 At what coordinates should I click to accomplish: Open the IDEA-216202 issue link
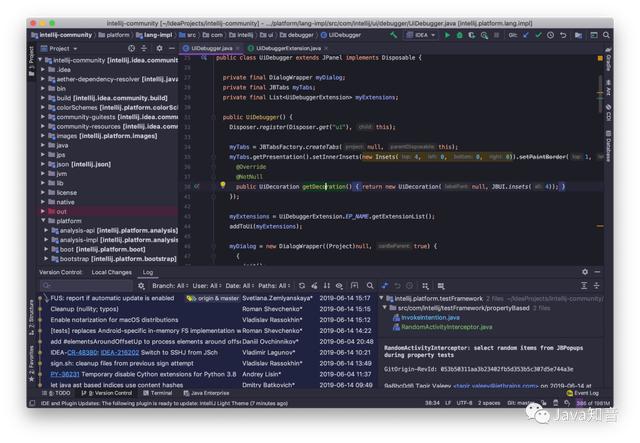pyautogui.click(x=120, y=352)
